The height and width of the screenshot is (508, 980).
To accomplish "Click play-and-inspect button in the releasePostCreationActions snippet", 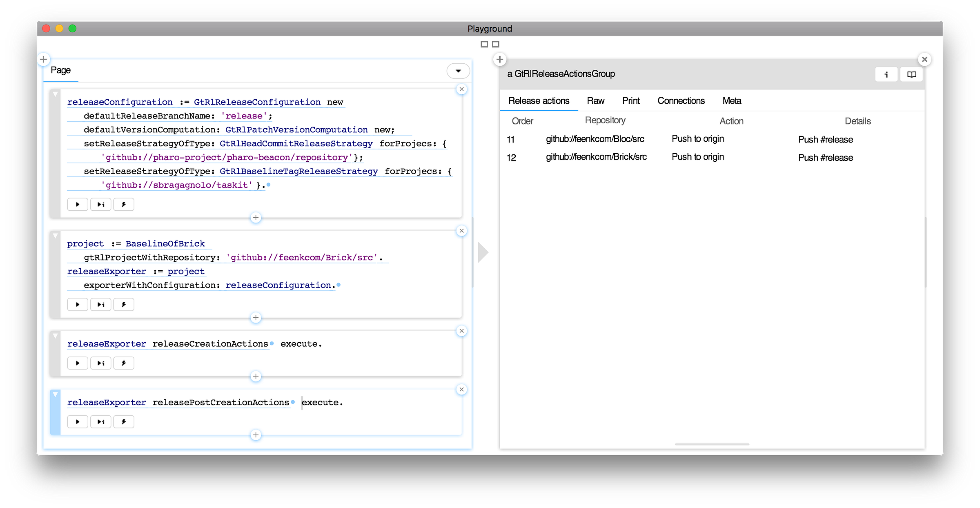I will click(101, 422).
